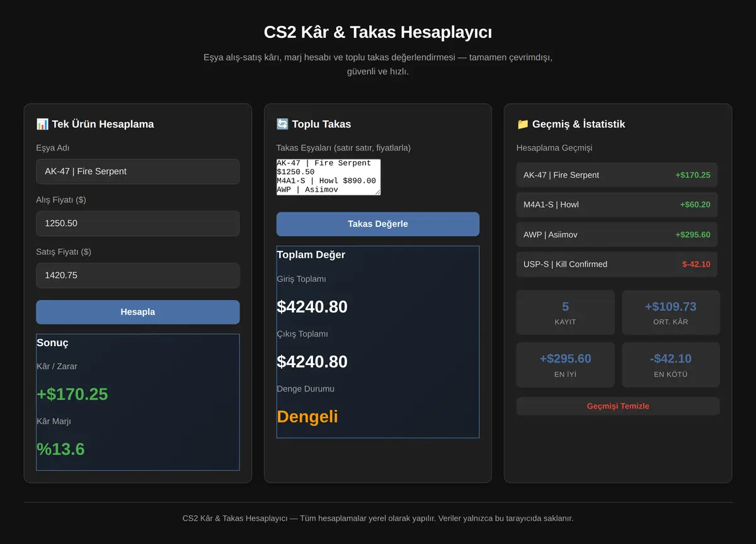Image resolution: width=756 pixels, height=544 pixels.
Task: Click the Giriş Toplamı amount $4240.80
Action: coord(312,307)
